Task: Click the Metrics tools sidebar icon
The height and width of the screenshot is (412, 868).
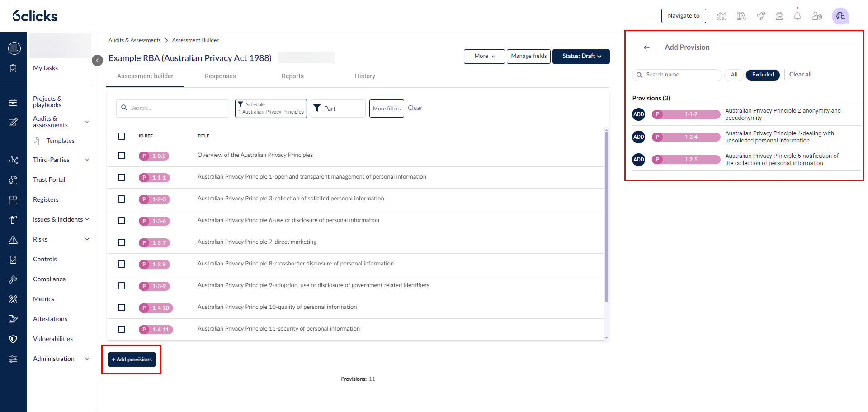Action: (x=13, y=299)
